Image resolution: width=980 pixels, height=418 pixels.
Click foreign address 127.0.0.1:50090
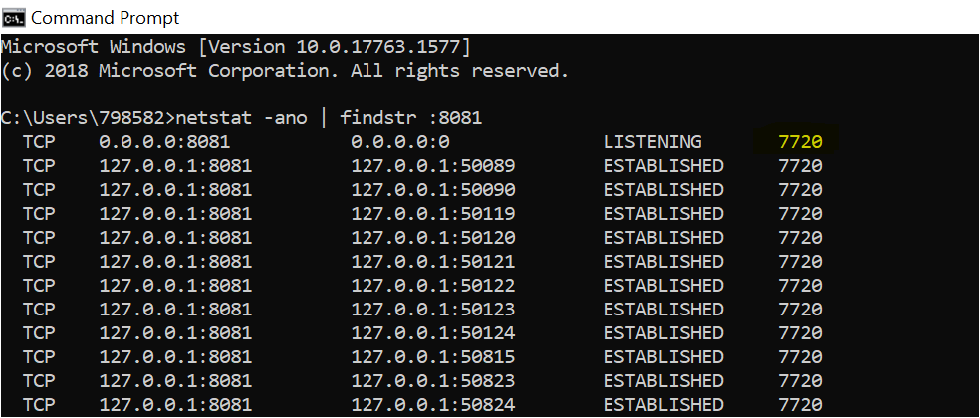[x=433, y=190]
